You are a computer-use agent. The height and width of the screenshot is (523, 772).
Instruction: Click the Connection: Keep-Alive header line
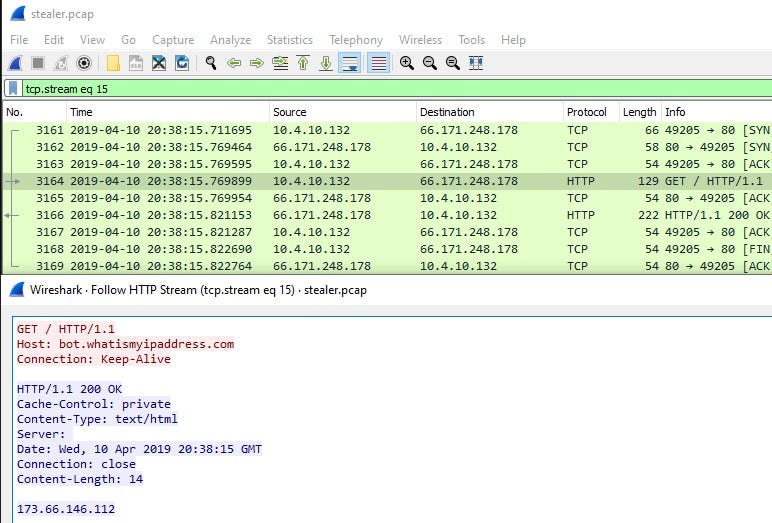pyautogui.click(x=94, y=359)
